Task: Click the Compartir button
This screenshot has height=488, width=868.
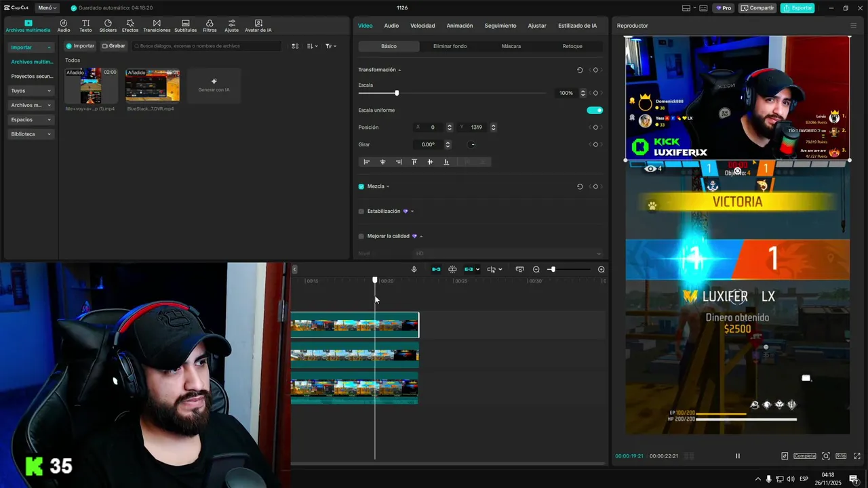Action: [x=757, y=7]
